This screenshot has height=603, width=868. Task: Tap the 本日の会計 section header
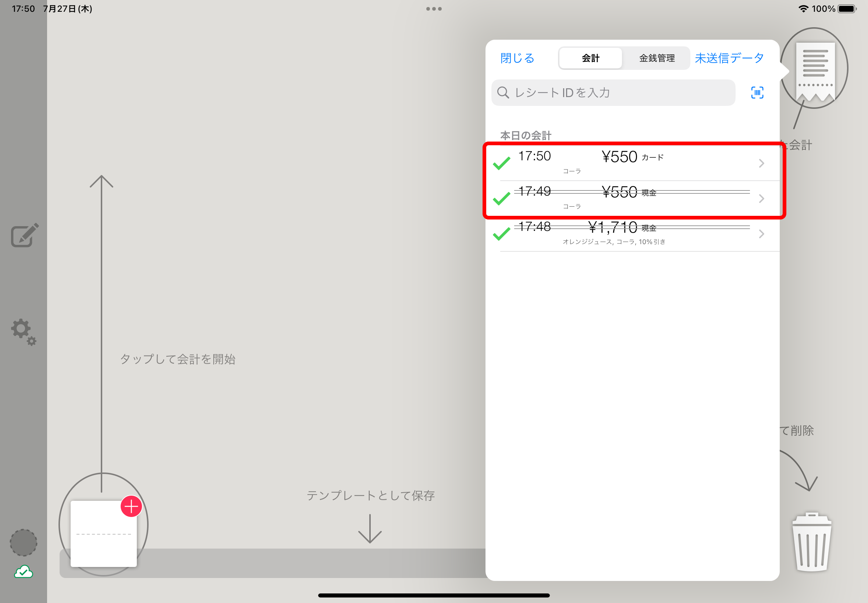(526, 135)
